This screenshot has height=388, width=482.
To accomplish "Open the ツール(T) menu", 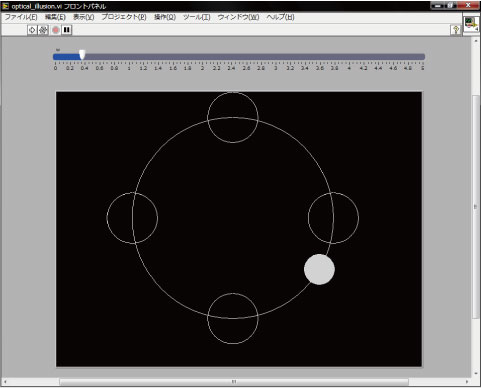I will 196,17.
